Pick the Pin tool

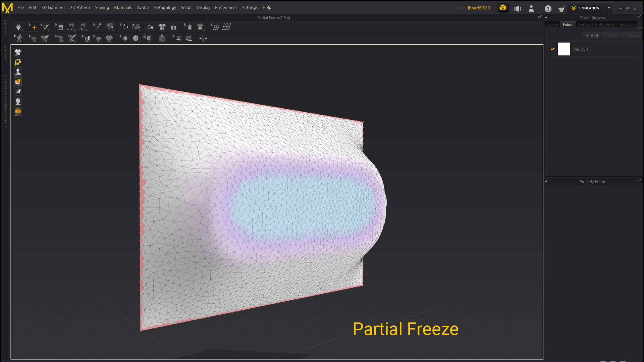coord(97,27)
